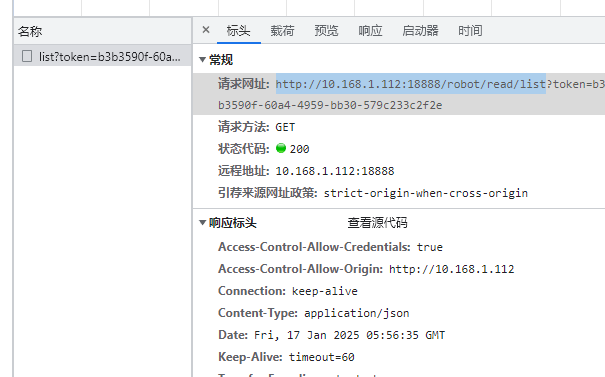Select the list?token=b3b3590f request row
The width and height of the screenshot is (605, 377).
103,56
